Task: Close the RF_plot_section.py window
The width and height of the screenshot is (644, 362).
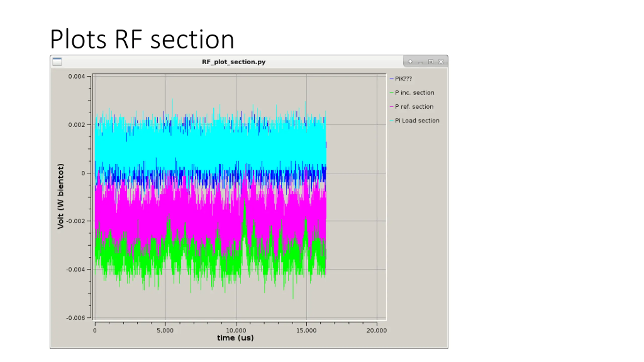Action: (441, 62)
